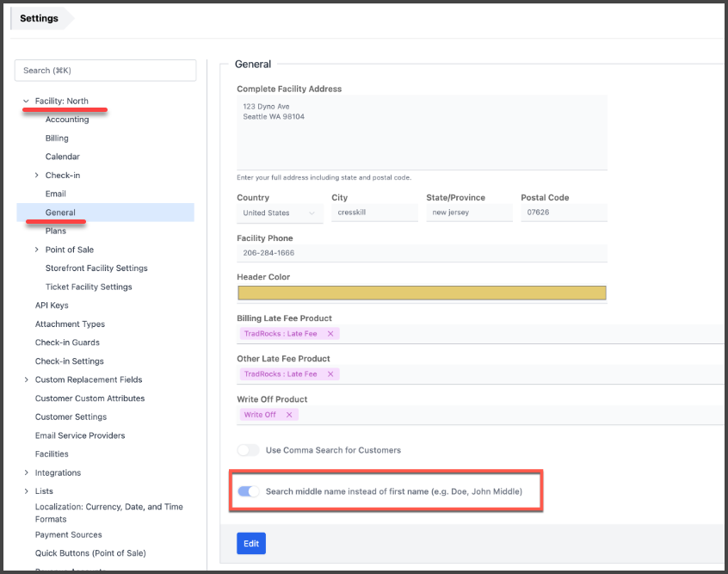
Task: Expand the Lists section
Action: [27, 491]
